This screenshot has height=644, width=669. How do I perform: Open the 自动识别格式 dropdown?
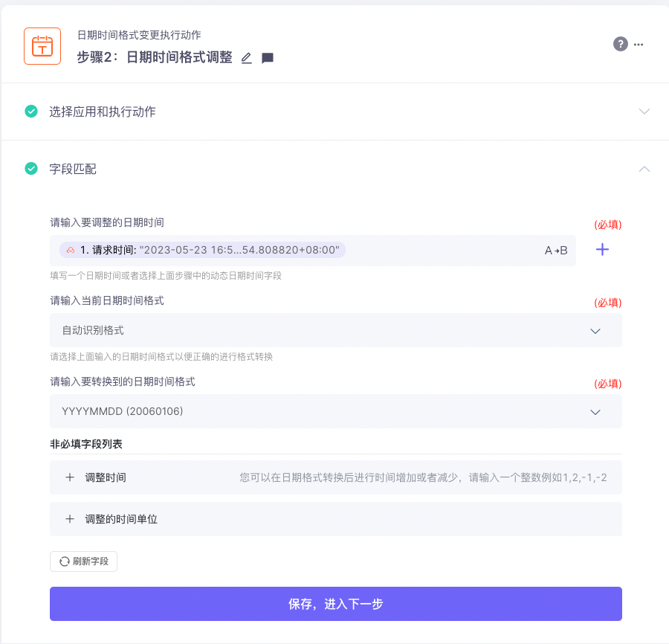point(336,330)
